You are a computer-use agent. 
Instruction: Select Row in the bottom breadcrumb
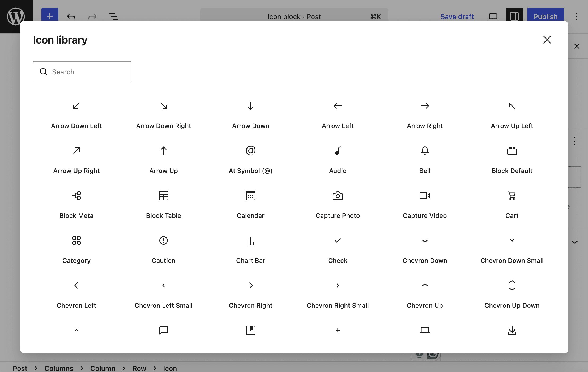[x=139, y=368]
